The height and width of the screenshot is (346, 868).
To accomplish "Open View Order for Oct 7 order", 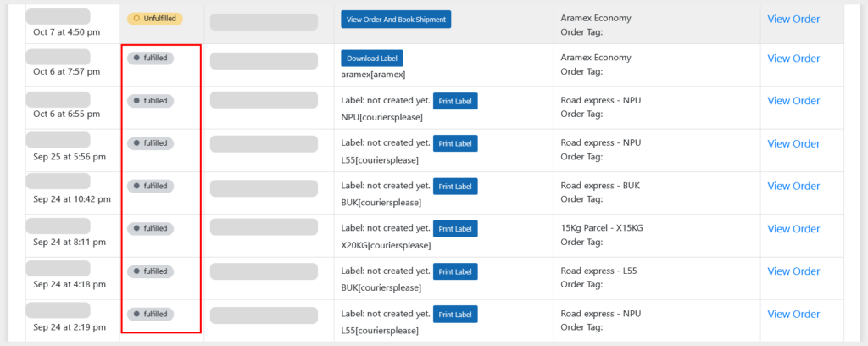I will pos(793,19).
